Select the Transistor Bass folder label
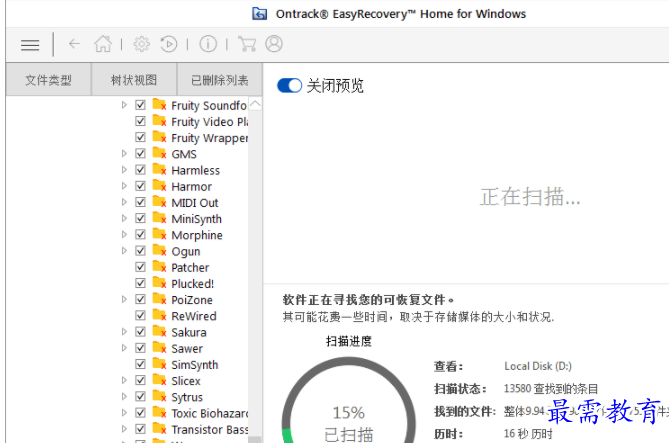 pos(209,429)
